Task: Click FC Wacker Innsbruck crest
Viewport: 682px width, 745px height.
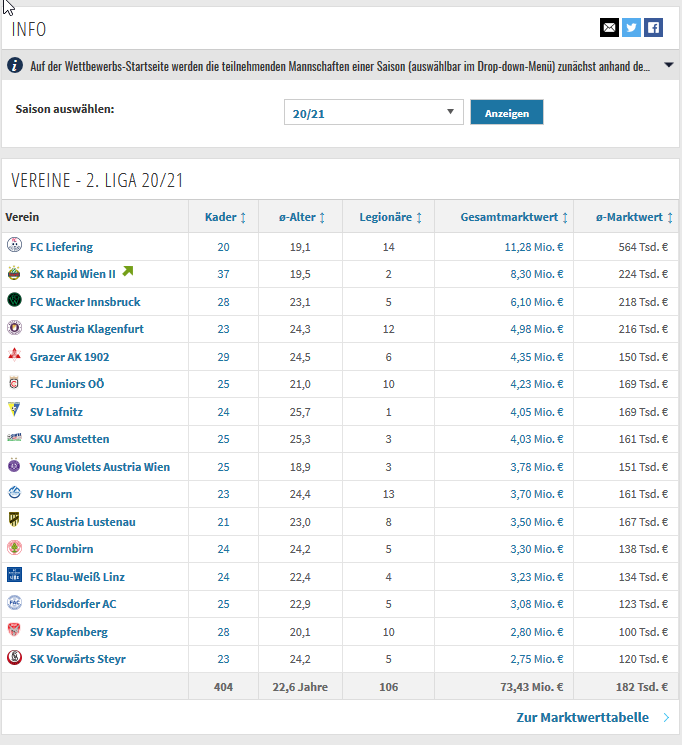Action: pyautogui.click(x=14, y=300)
